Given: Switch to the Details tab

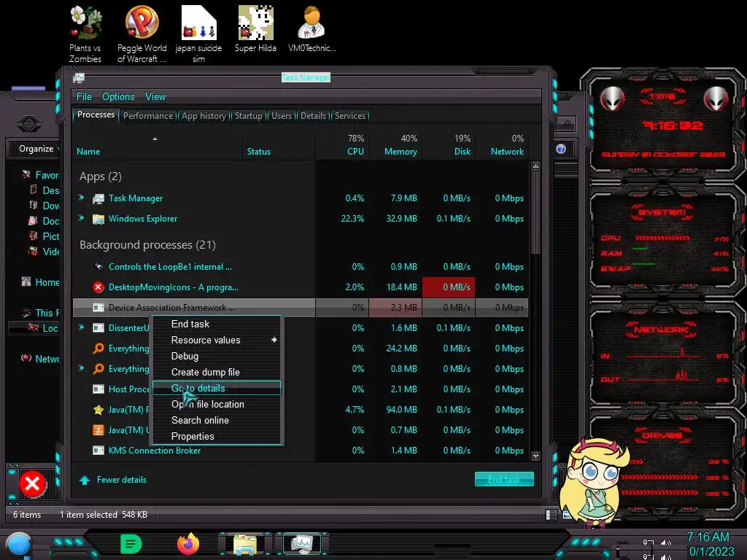Looking at the screenshot, I should coord(313,116).
